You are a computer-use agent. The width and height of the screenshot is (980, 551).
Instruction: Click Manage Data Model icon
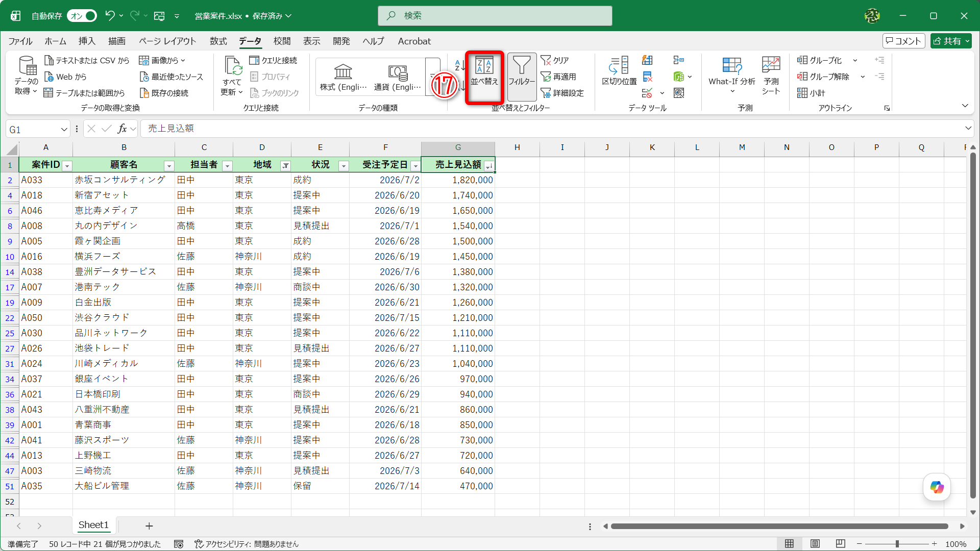(678, 93)
